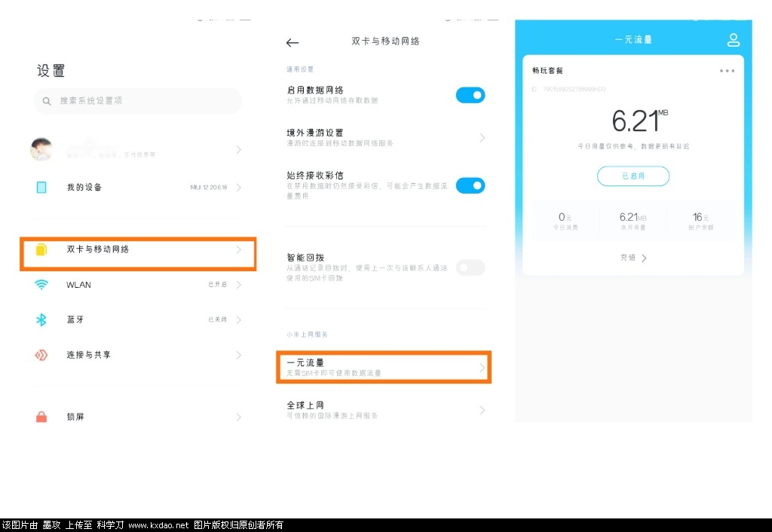Click the SIM card icon for 双卡与移动网络
The image size is (772, 532).
41,249
